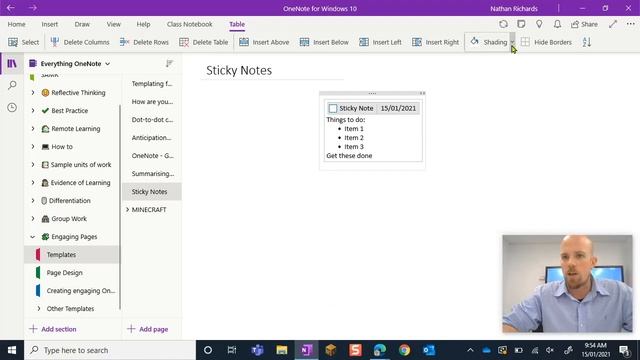Collapse the Engaging Pages section group

(x=33, y=237)
